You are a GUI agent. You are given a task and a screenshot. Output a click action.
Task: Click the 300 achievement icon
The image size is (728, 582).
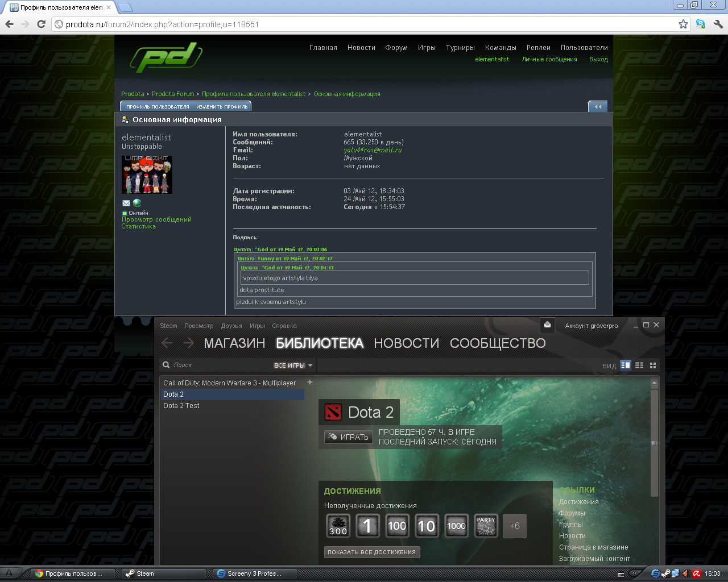[338, 526]
